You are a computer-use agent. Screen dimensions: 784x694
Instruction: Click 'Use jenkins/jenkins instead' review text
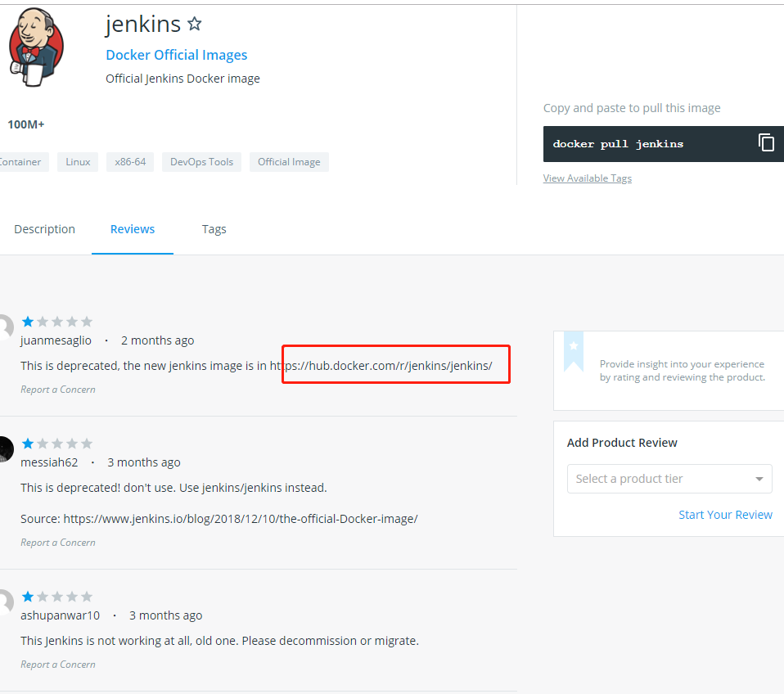coord(253,488)
